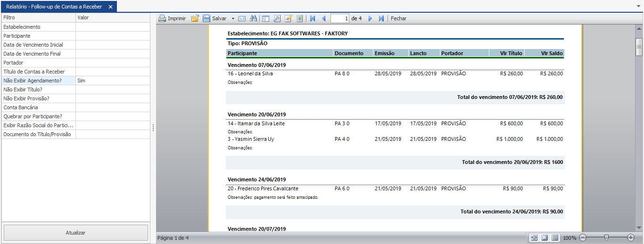Open the tab list arrow at top right
Viewport: 644px width, 244px height.
coord(638,7)
